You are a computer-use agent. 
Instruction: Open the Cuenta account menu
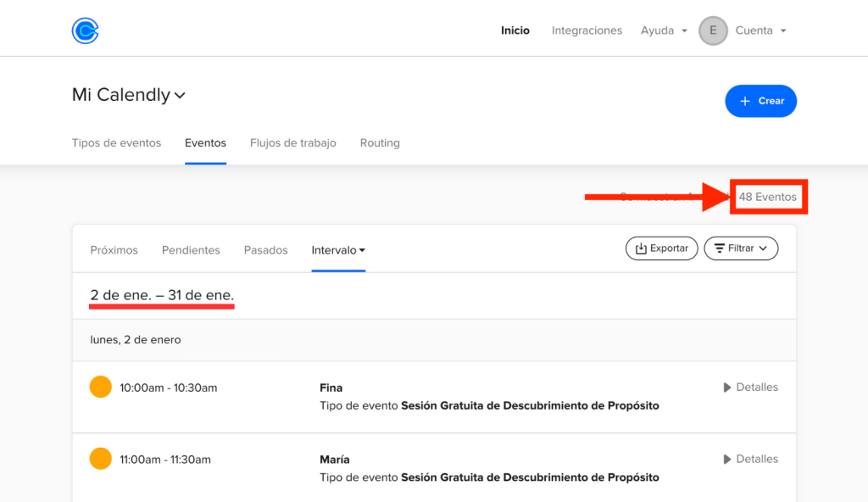(760, 31)
